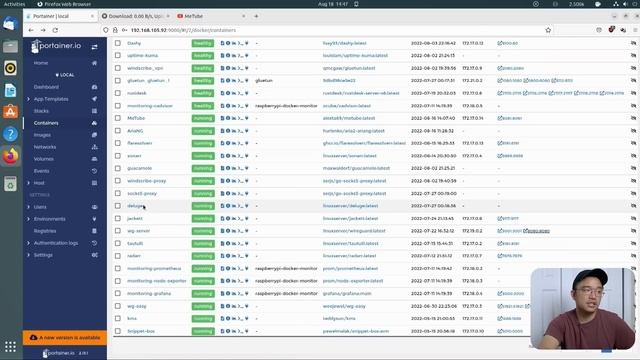Open gluetun container name link
The height and width of the screenshot is (360, 640).
148,80
